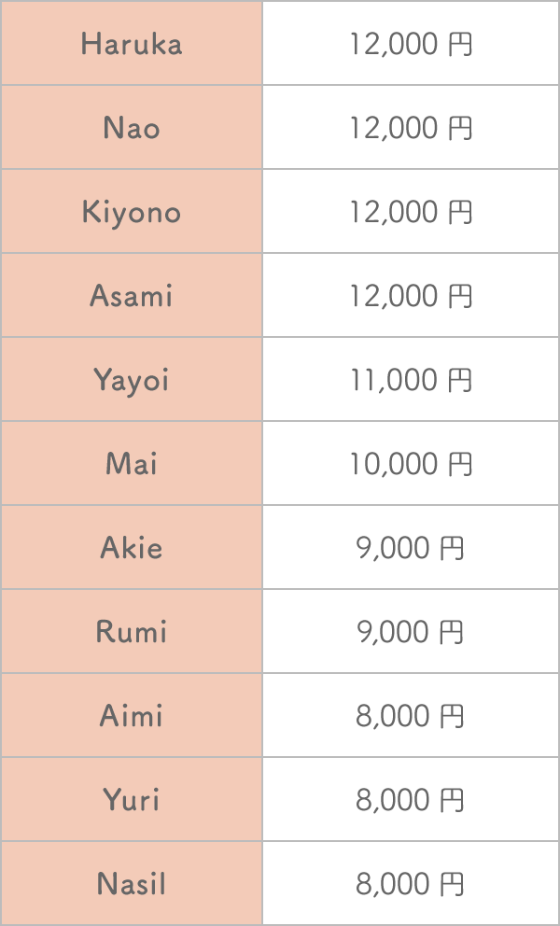Viewport: 560px width, 926px height.
Task: Click the Kiyono name cell
Action: (x=132, y=211)
